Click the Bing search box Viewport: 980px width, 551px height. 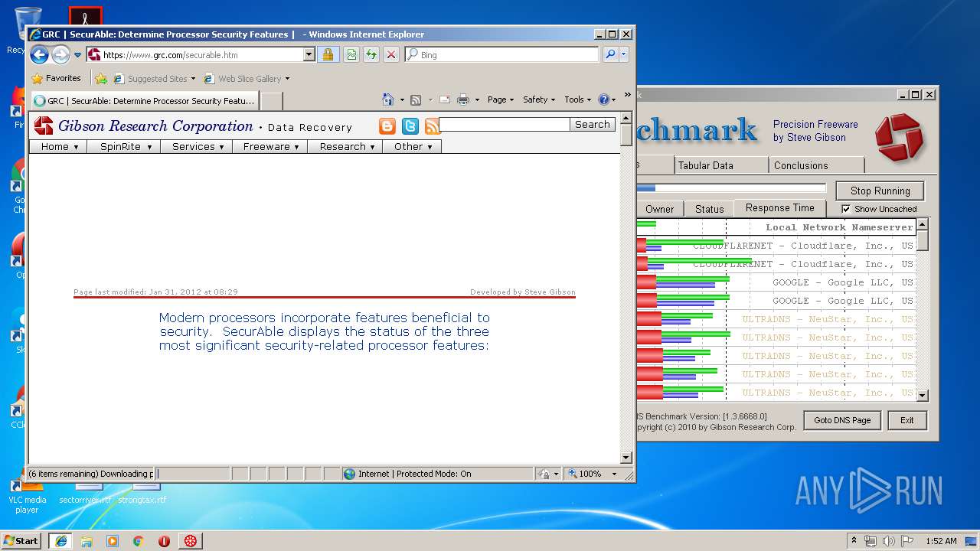coord(502,54)
